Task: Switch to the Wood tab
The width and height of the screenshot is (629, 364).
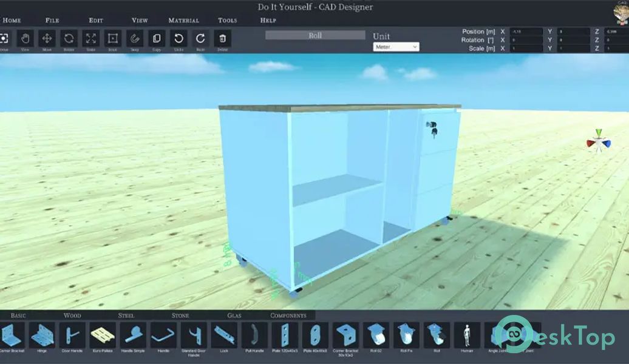Action: [x=72, y=315]
